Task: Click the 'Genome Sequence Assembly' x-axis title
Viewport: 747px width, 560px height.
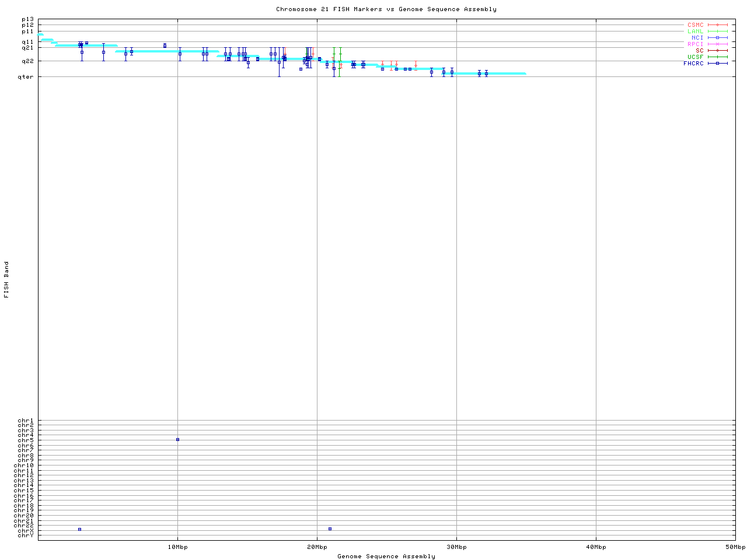Action: coord(386,556)
